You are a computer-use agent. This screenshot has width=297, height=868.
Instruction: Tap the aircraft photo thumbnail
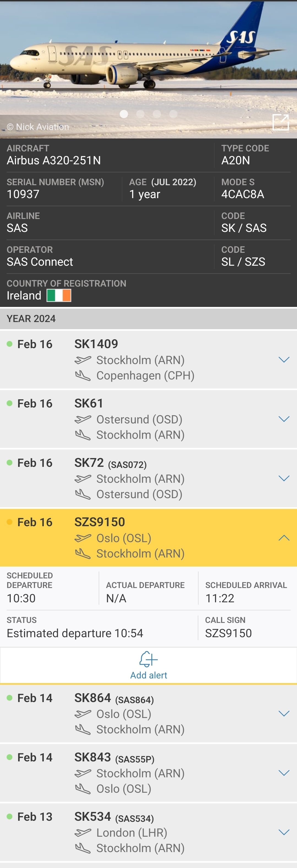[149, 61]
